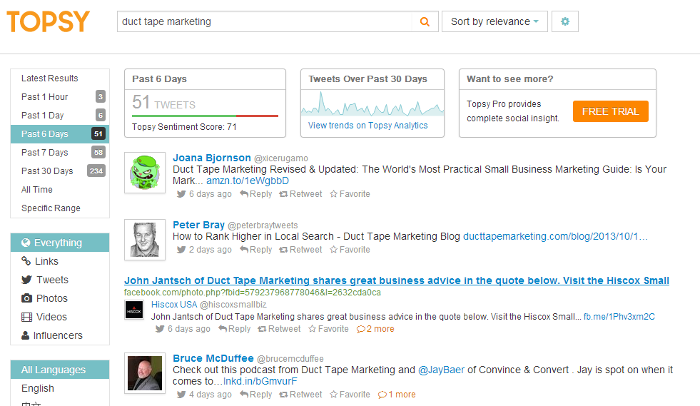
Task: Reply to Joana Bjornson's tweet
Action: point(256,194)
